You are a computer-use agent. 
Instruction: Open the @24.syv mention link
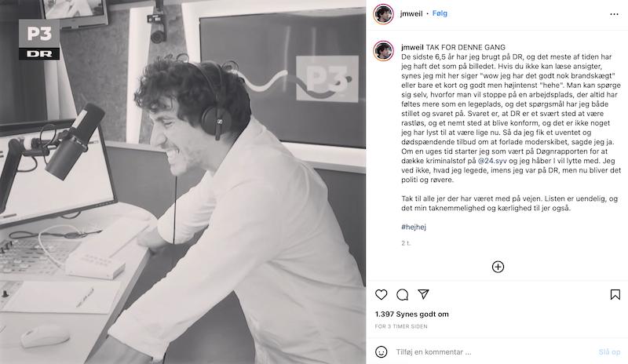[492, 161]
